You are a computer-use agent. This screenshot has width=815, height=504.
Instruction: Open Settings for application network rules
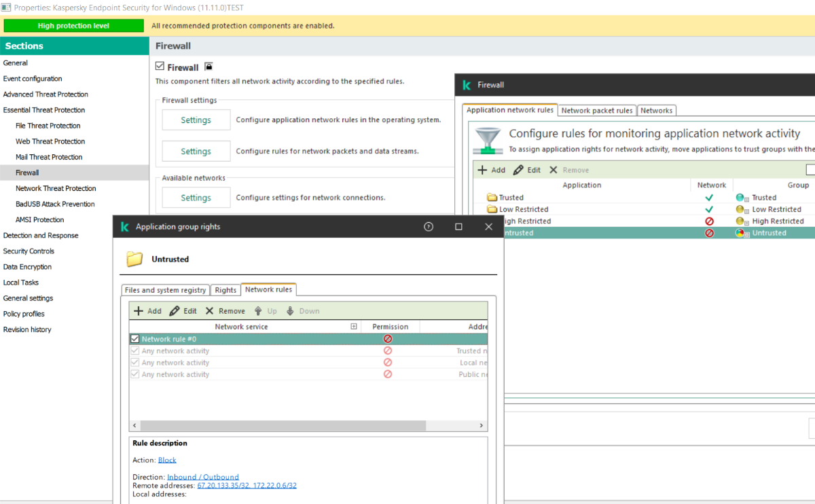[196, 120]
